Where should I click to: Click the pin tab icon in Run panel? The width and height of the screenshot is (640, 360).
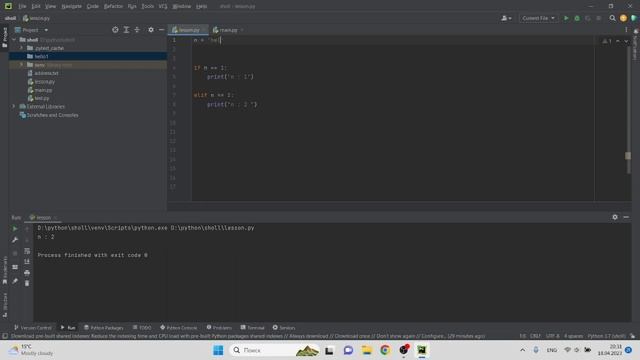[x=15, y=281]
